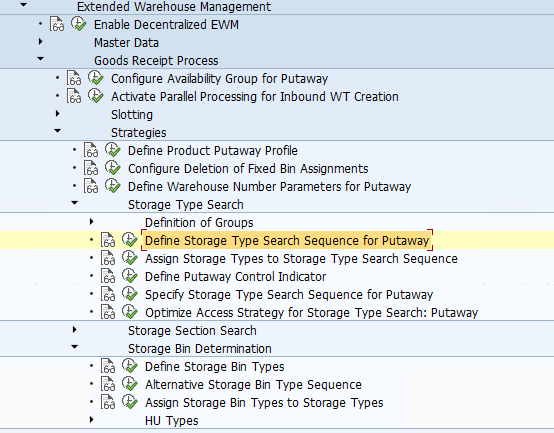Execute activity icon for Define Putaway Control Indicator
Viewport: 554px width, 433px height.
click(x=130, y=276)
